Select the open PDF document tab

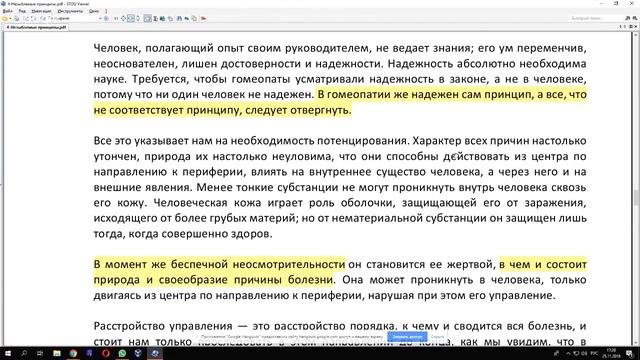point(36,27)
